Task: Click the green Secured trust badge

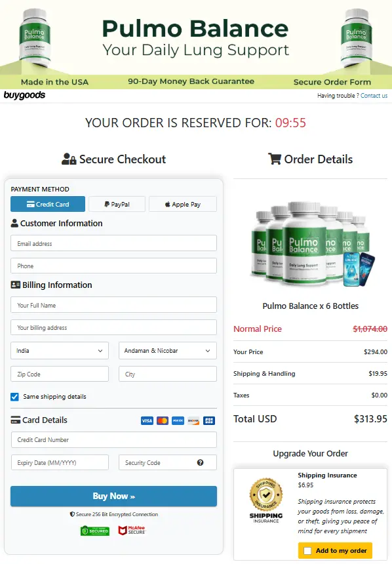Action: point(95,531)
